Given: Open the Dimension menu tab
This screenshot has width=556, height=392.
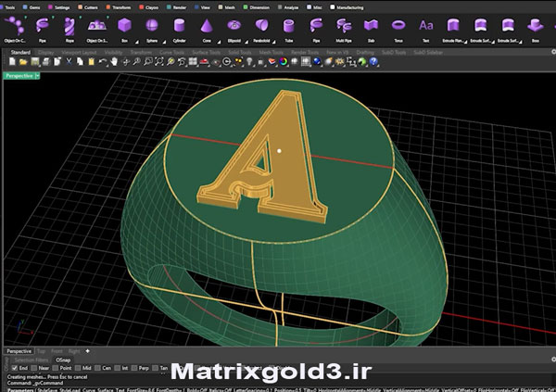Looking at the screenshot, I should point(257,7).
